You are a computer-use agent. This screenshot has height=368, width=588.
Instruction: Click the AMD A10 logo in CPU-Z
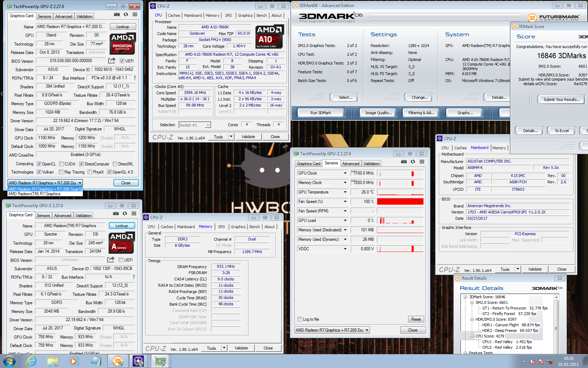point(269,37)
